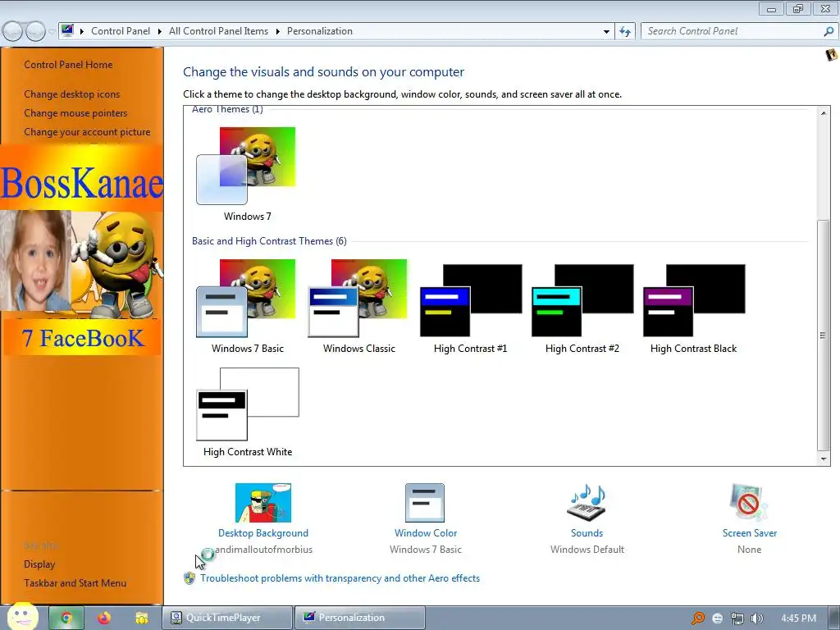The image size is (840, 630).
Task: Open Change mouse pointers
Action: (x=75, y=113)
